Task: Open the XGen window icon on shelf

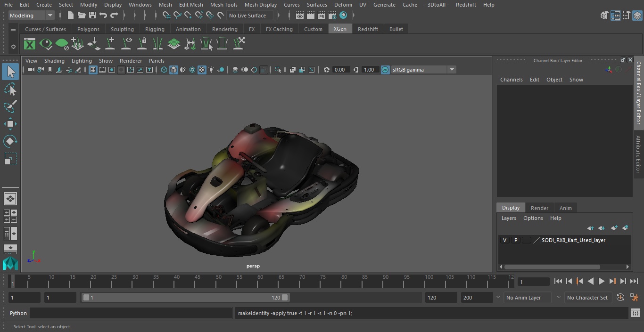Action: pos(30,44)
